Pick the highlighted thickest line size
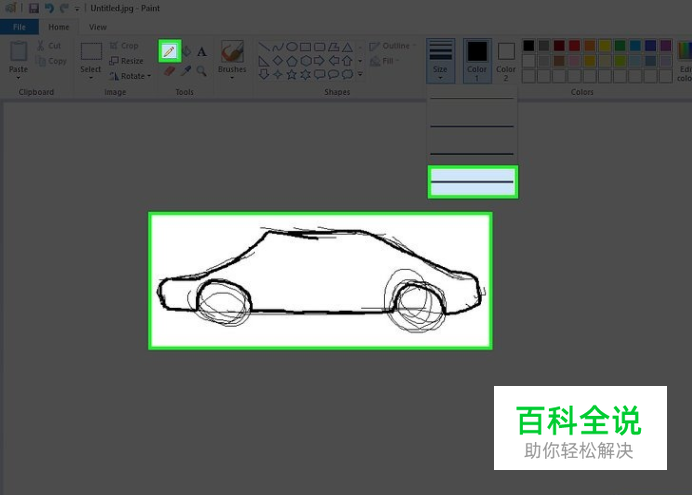This screenshot has height=495, width=692. [473, 182]
